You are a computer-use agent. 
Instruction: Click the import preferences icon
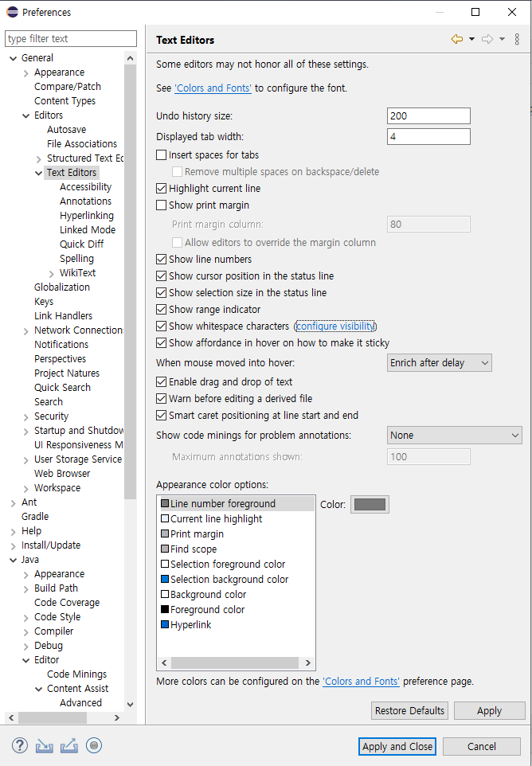(x=45, y=746)
